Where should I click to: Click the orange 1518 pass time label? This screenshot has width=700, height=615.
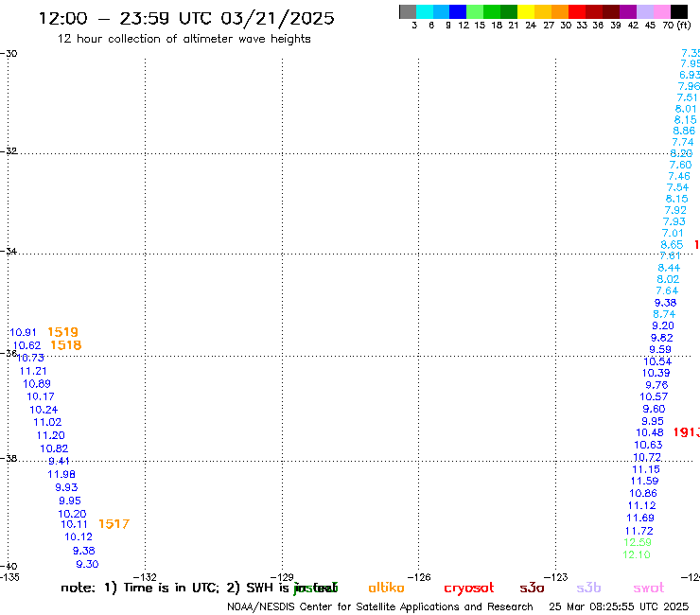tap(65, 344)
